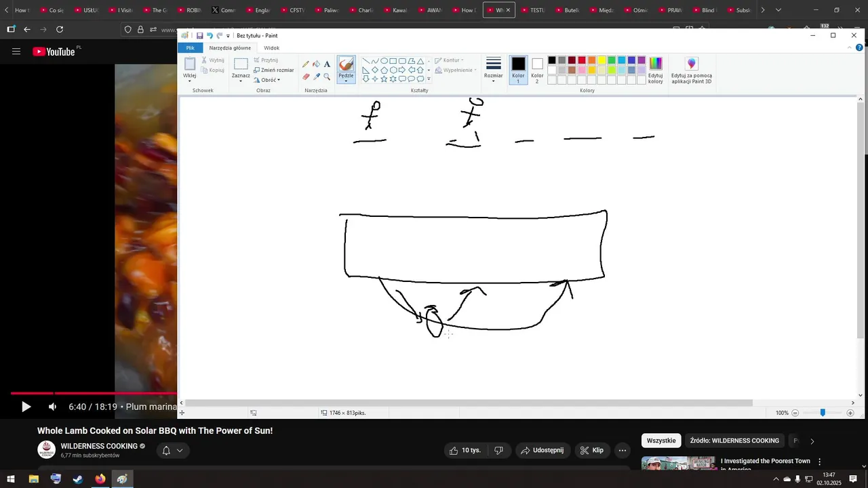Select the Text tool (letter A)
Viewport: 868px width, 488px height.
[x=327, y=64]
